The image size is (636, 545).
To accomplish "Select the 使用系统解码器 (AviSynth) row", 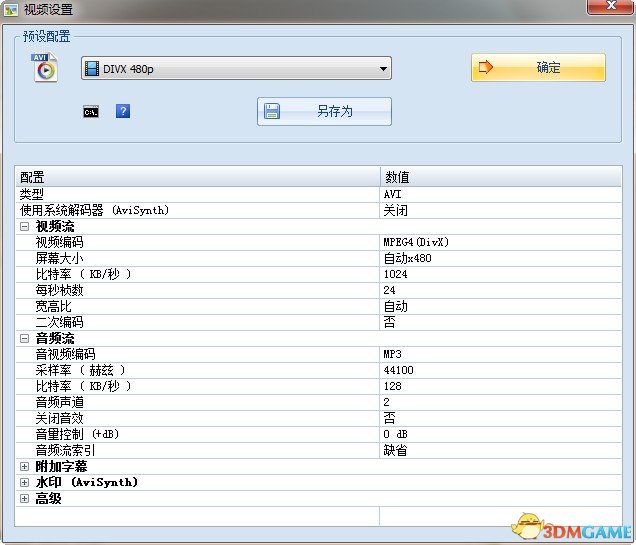I will tap(318, 210).
